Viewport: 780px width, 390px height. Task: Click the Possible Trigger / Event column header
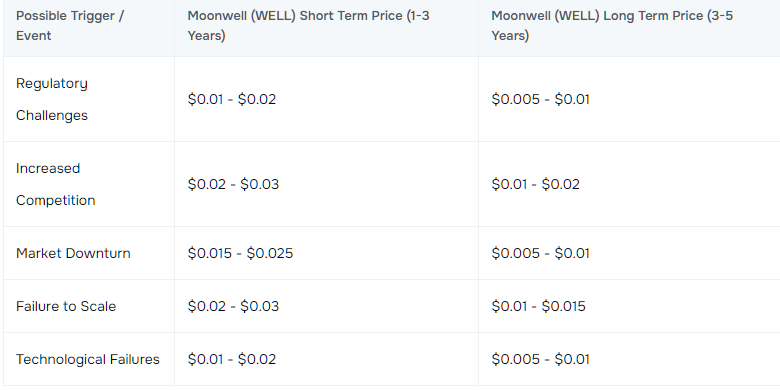pyautogui.click(x=70, y=25)
